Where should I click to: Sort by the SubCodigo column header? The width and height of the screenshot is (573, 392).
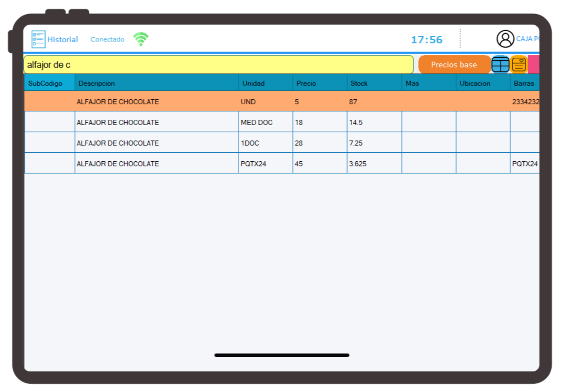click(x=49, y=83)
